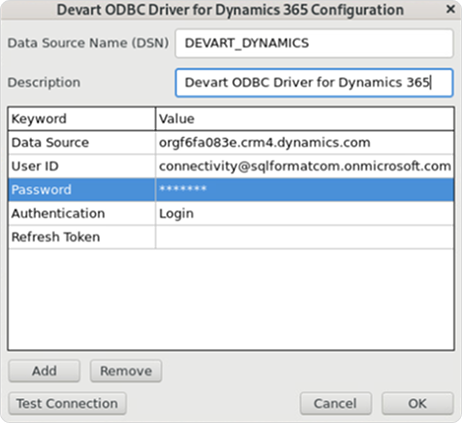Close the Dynamics 365 Configuration dialog

coord(450,9)
